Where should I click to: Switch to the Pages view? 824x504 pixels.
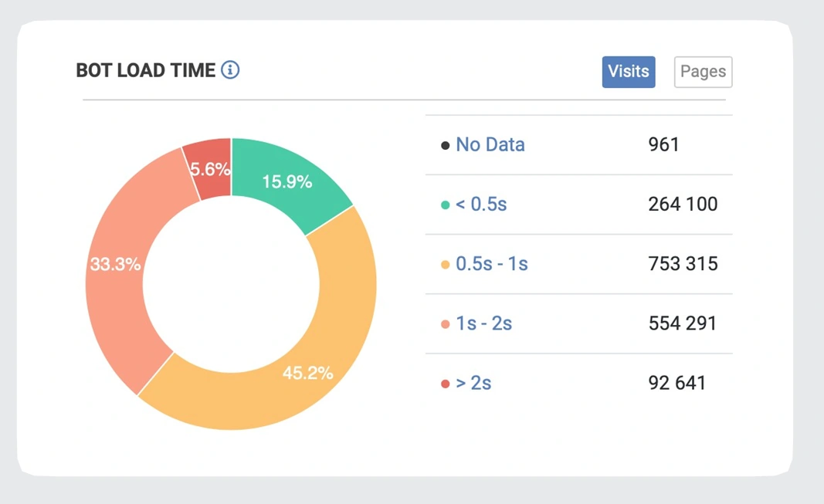(703, 72)
